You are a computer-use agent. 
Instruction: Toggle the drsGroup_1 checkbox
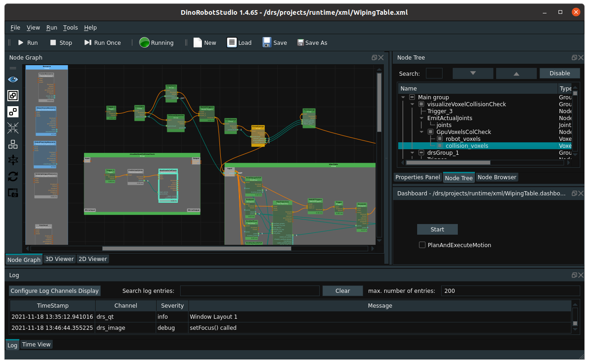(421, 152)
